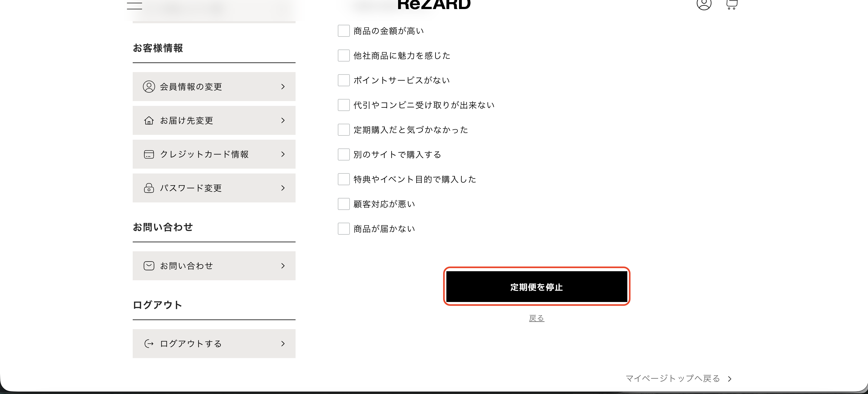Click the chevron on クレジットカード情報 row

[x=283, y=154]
